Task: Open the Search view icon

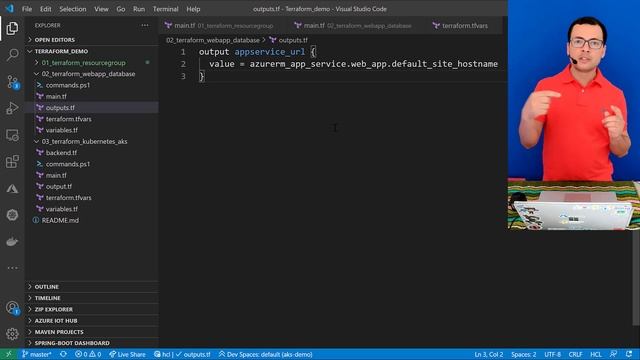Action: pos(12,55)
